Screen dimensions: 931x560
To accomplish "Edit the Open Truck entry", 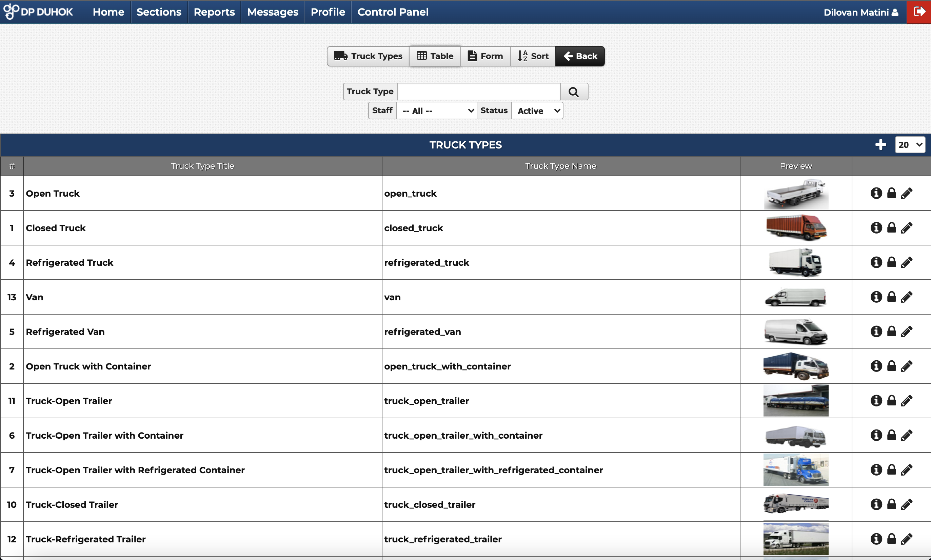I will pyautogui.click(x=907, y=193).
